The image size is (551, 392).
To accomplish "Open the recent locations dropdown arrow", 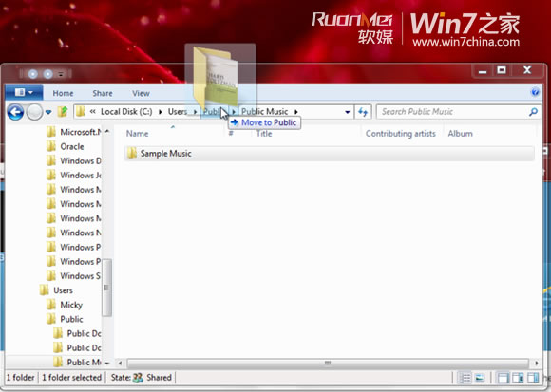I will [48, 112].
